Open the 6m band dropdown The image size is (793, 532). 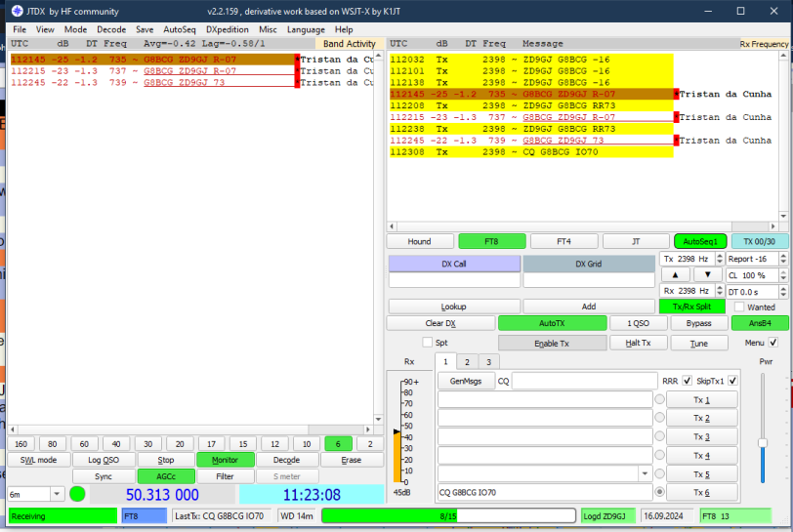57,494
